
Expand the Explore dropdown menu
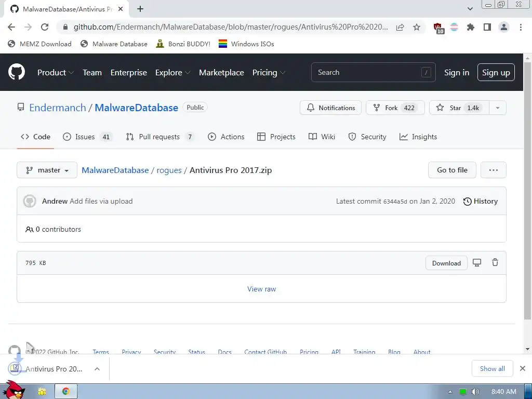pyautogui.click(x=172, y=73)
